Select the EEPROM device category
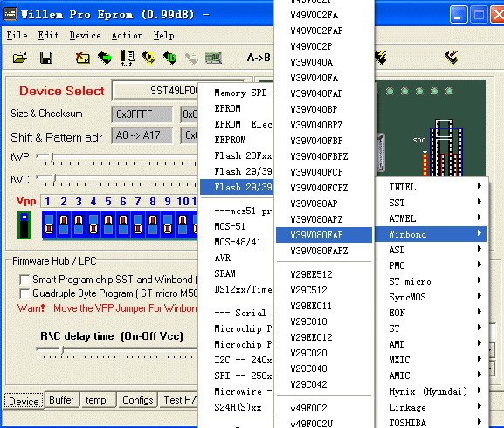The image size is (504, 428). [237, 140]
